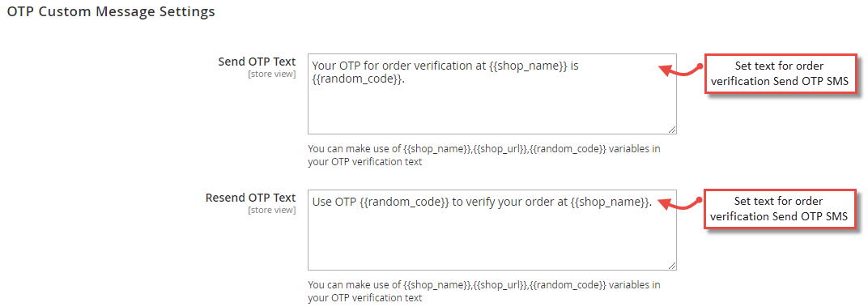Viewport: 868px width, 307px height.
Task: Click {{shop_url}} in the hint under Send OTP
Action: [500, 150]
